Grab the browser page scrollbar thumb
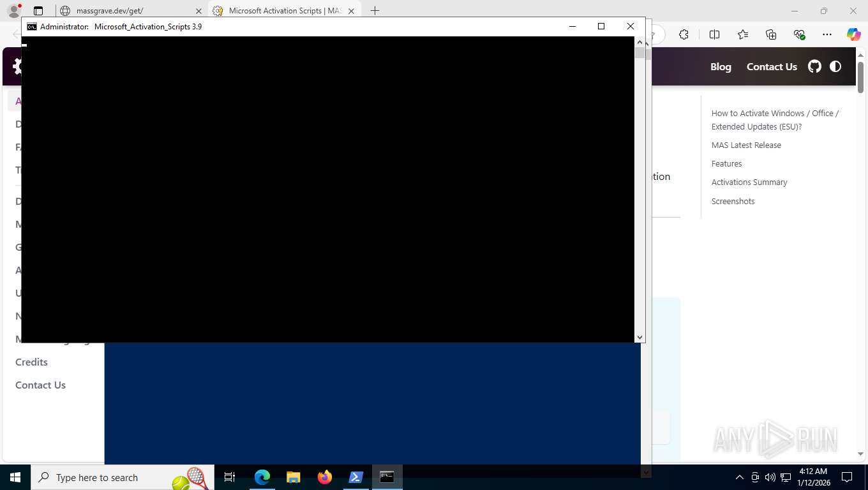 [x=860, y=77]
